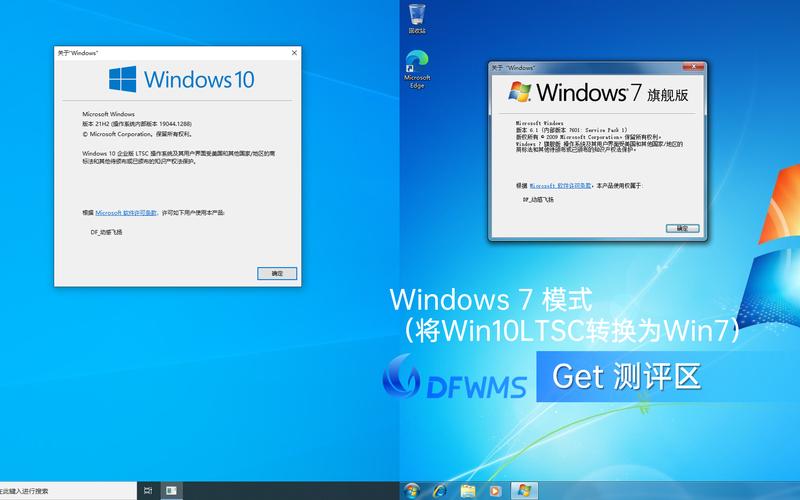This screenshot has width=800, height=500.
Task: Click the Windows 10 taskbar search box
Action: click(x=68, y=491)
